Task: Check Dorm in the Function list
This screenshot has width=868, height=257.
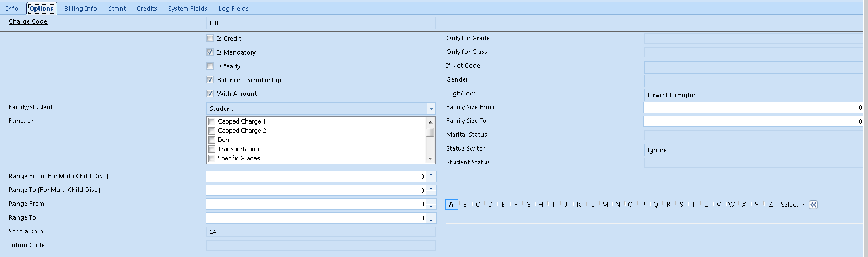Action: point(211,140)
